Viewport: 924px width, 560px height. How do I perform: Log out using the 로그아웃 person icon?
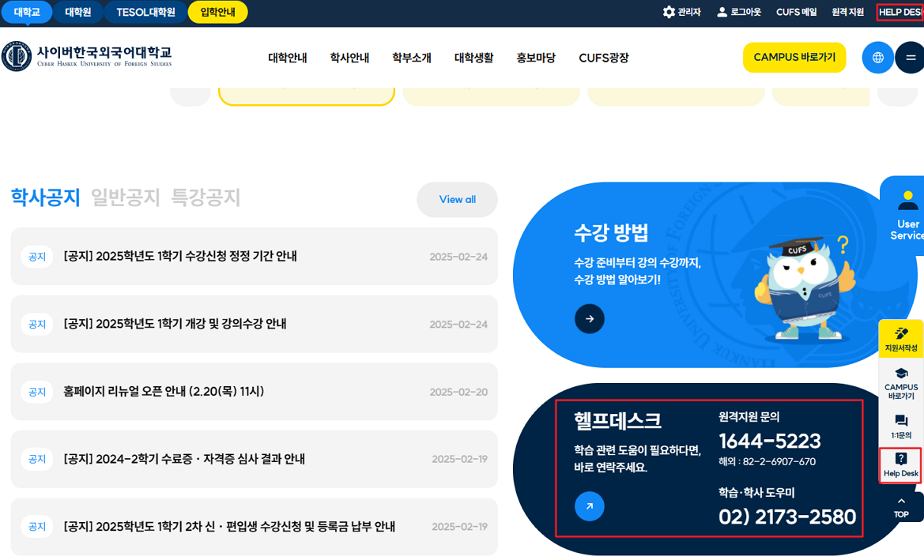pyautogui.click(x=722, y=11)
